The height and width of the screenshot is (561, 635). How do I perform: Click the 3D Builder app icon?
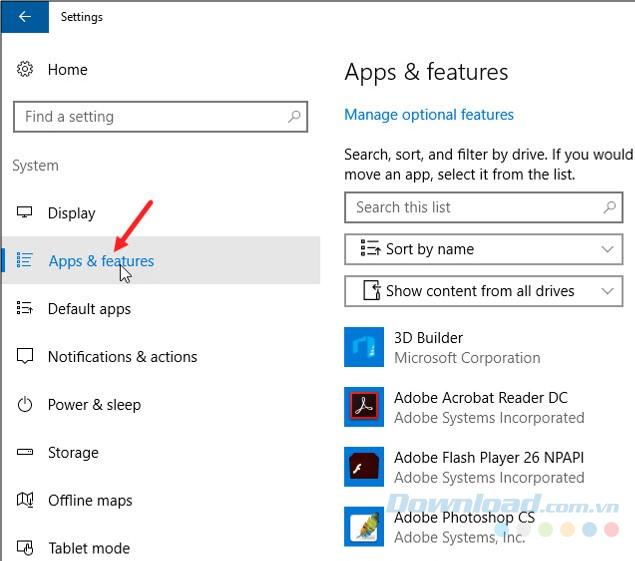tap(364, 347)
